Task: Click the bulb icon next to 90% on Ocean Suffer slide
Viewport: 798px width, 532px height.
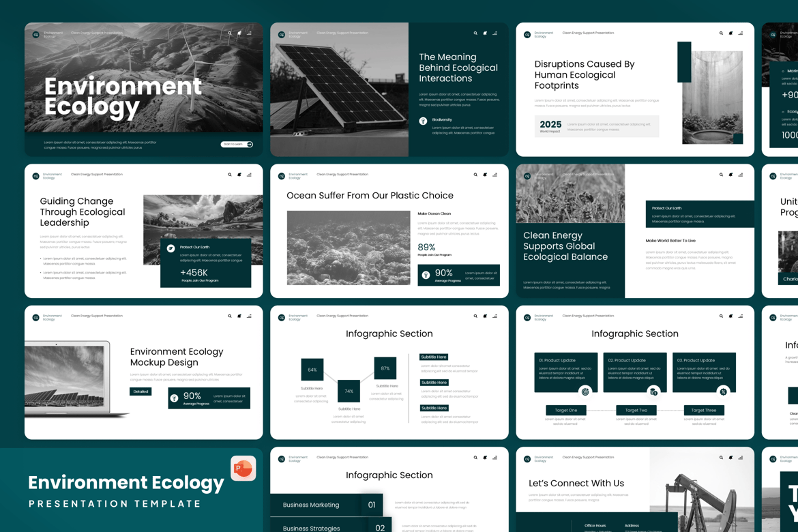Action: point(426,276)
